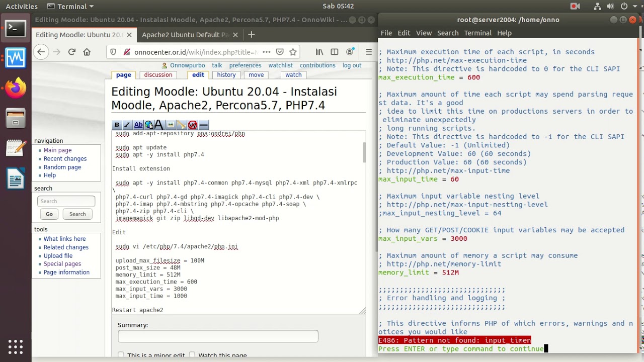Open Terminal from Ubuntu dock
644x362 pixels.
(16, 28)
